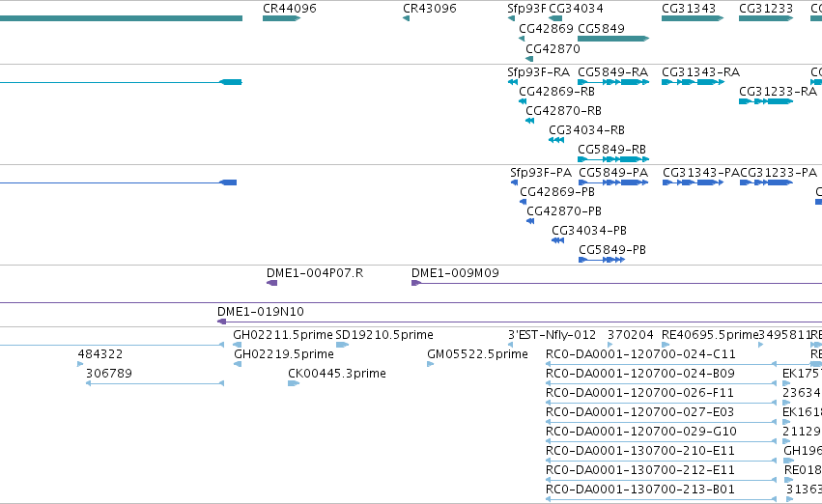Open the CK00445.3prime EST label
Image resolution: width=822 pixels, height=504 pixels.
point(336,374)
